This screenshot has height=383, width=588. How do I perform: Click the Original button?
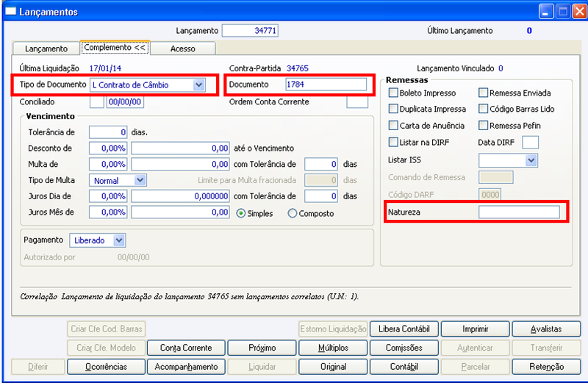[333, 367]
